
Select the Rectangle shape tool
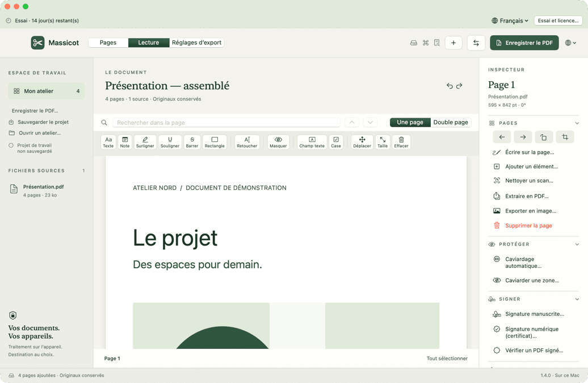point(215,142)
